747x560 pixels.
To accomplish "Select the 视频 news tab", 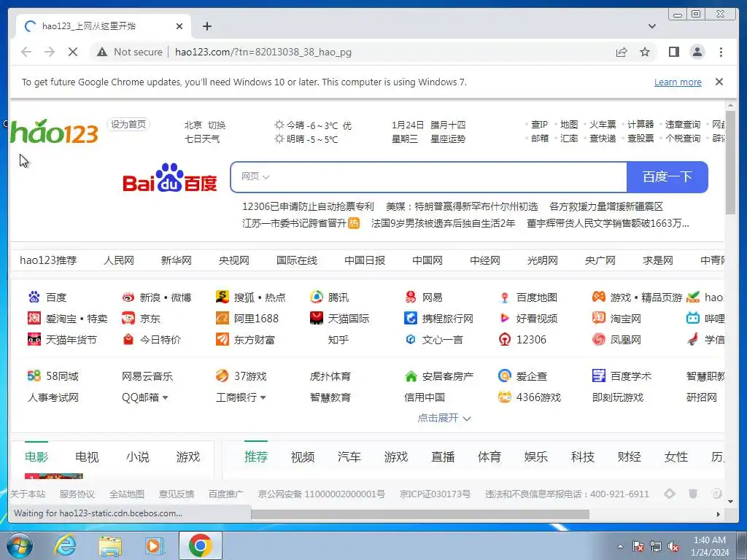I will [303, 456].
